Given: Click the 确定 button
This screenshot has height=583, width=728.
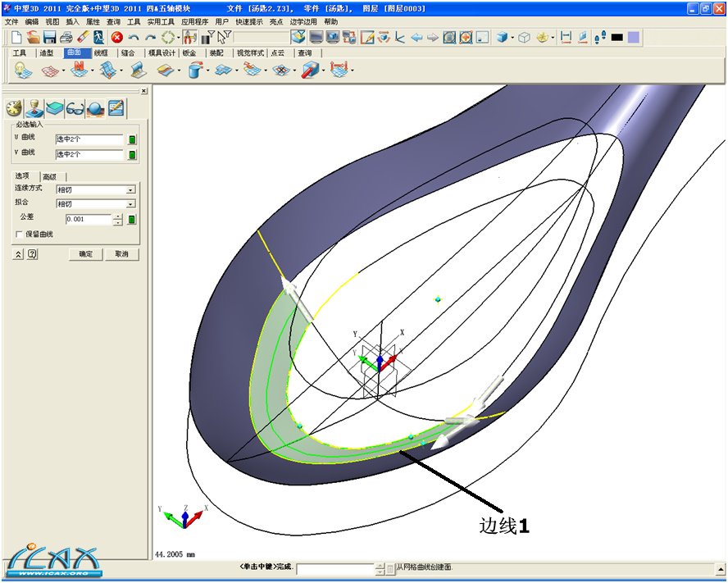Looking at the screenshot, I should coord(85,254).
